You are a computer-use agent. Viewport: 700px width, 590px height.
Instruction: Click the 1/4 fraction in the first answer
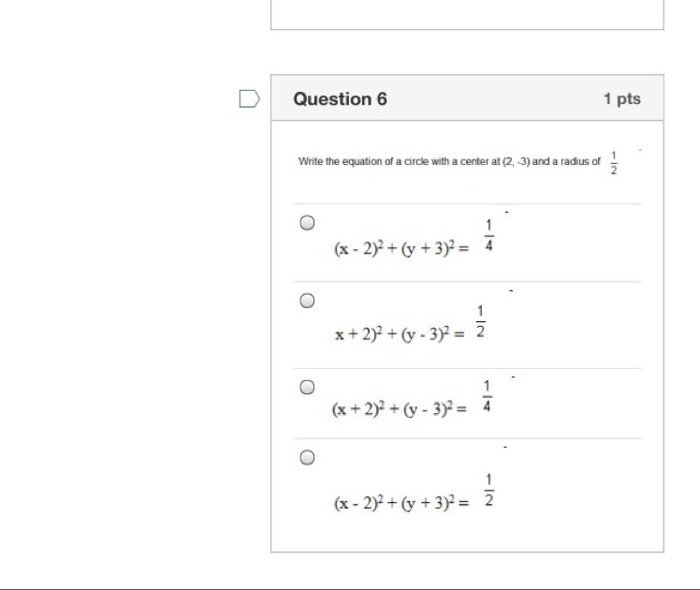click(489, 237)
